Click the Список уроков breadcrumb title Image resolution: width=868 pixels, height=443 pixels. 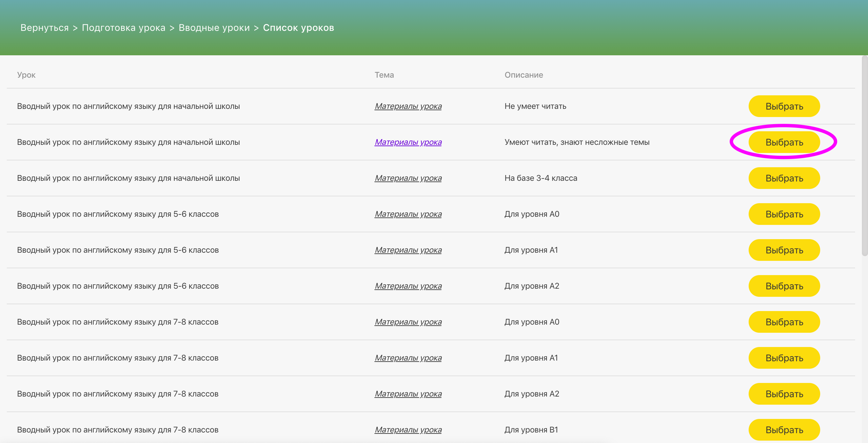tap(298, 28)
